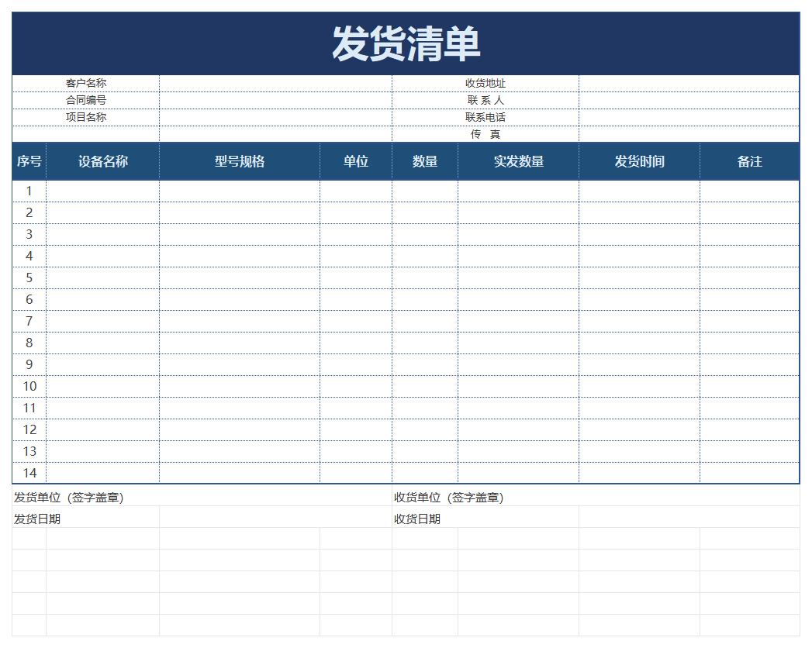Click the 实发数量 column header
The width and height of the screenshot is (812, 648).
pos(518,161)
